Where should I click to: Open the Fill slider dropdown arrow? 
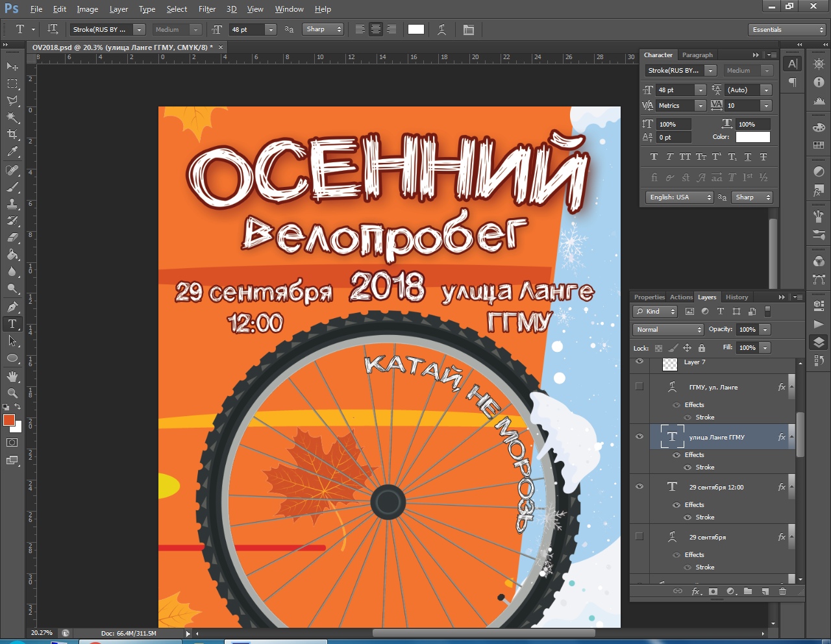765,348
